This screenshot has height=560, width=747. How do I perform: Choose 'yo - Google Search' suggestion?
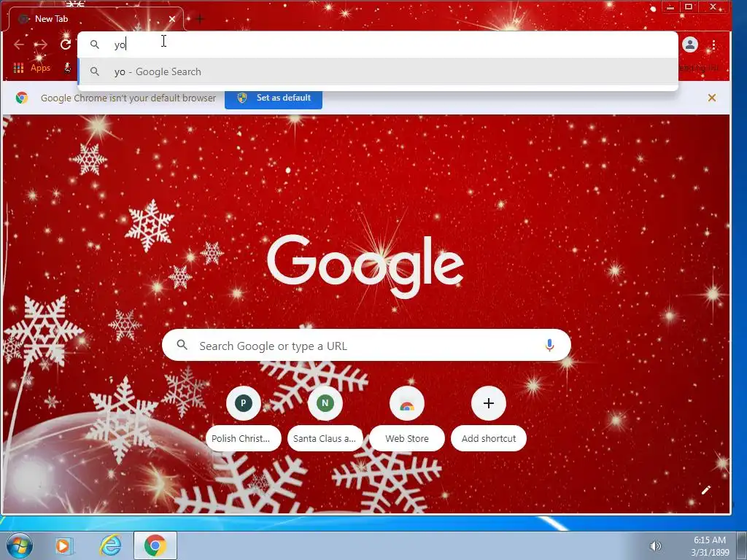click(377, 71)
